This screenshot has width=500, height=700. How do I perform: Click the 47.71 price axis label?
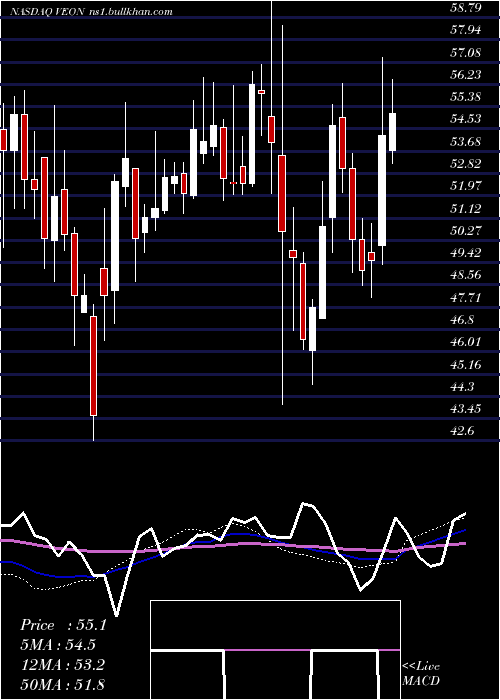466,297
